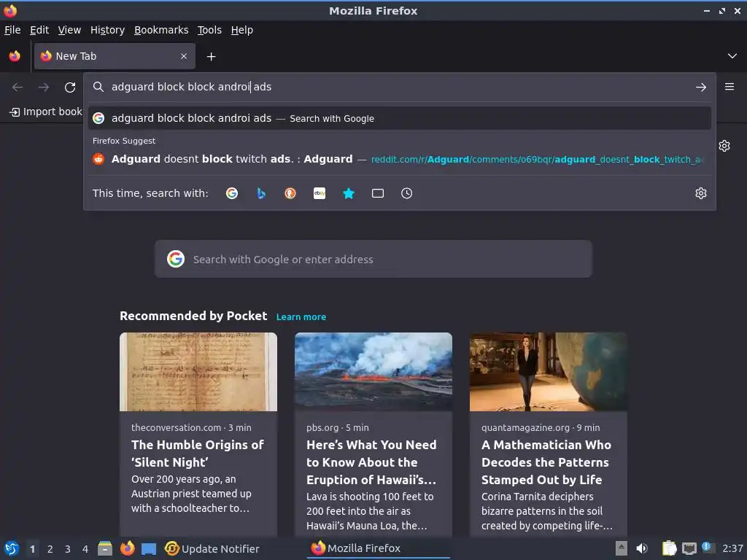Go back one page
Viewport: 747px width, 560px height.
coord(18,87)
